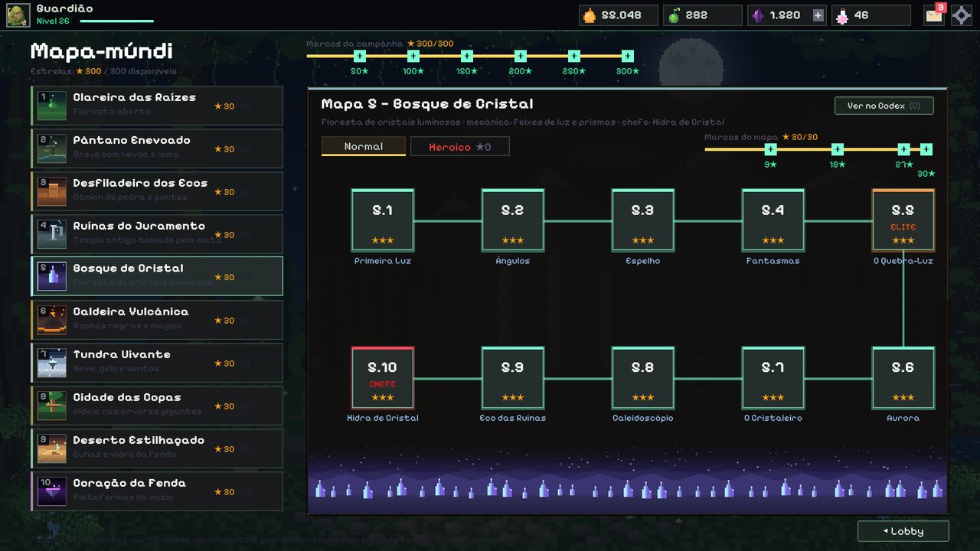Open stage 5.6 Aurora
This screenshot has height=551, width=980.
tap(903, 377)
